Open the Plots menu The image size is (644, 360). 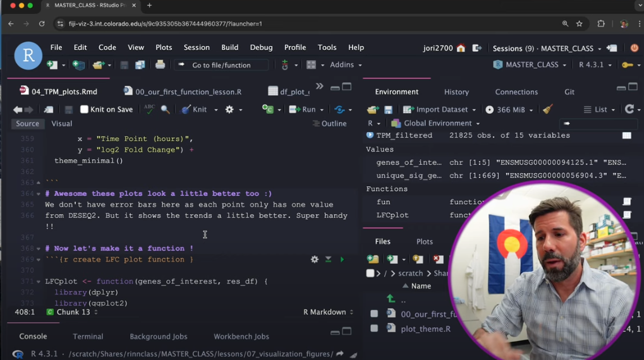coord(164,47)
